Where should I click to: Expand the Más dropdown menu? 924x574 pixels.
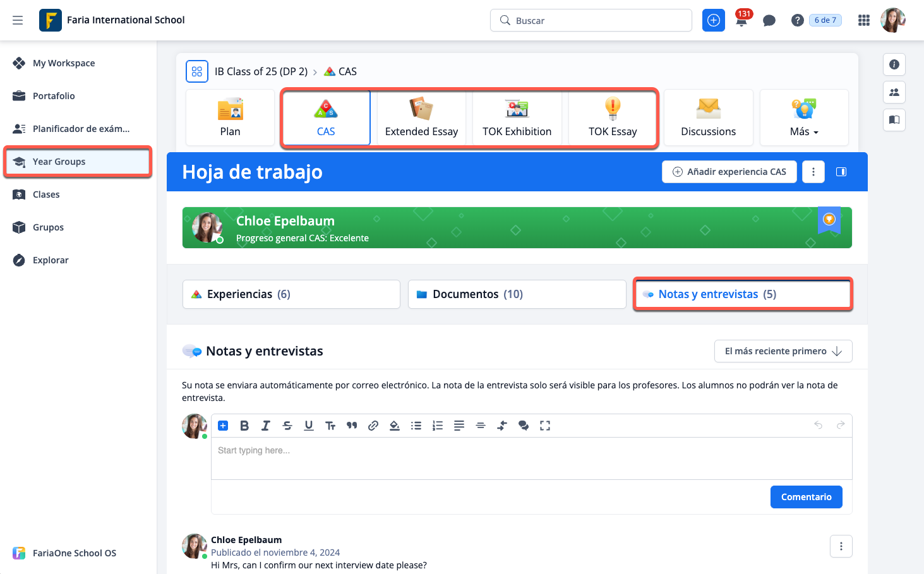pos(803,118)
